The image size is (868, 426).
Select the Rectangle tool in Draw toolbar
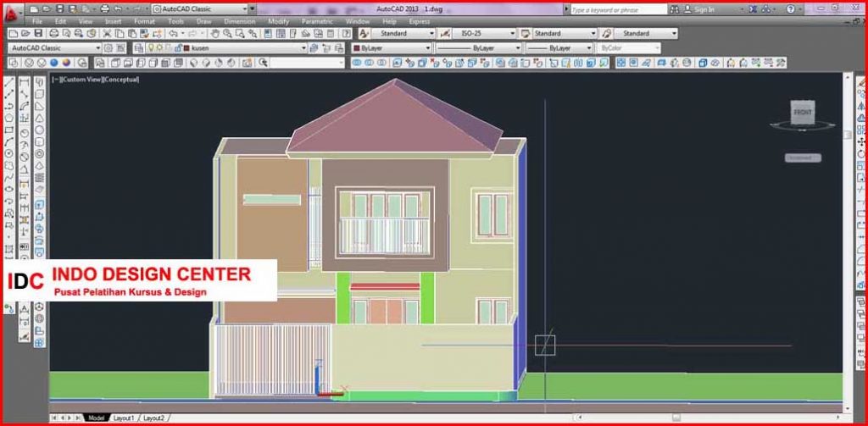tap(9, 130)
